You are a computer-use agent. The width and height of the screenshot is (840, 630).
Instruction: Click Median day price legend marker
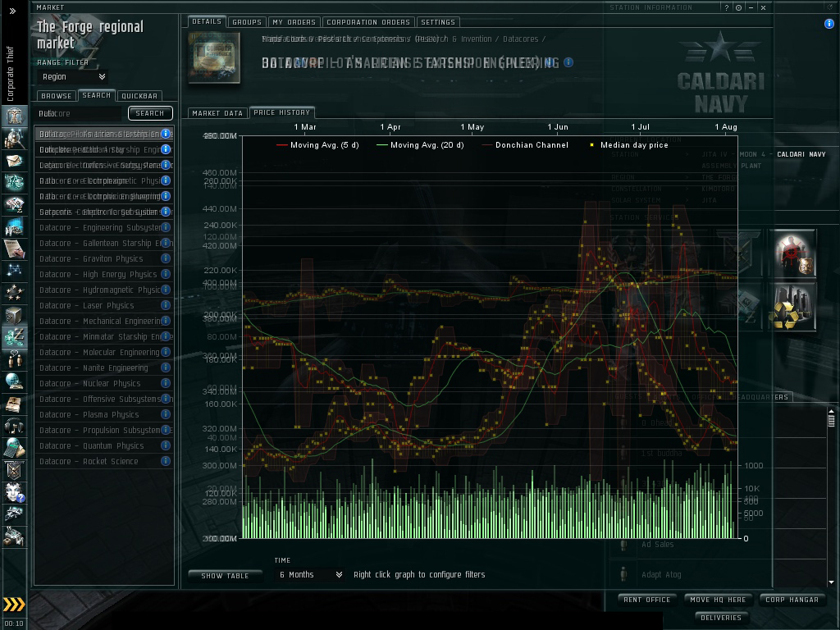click(592, 144)
